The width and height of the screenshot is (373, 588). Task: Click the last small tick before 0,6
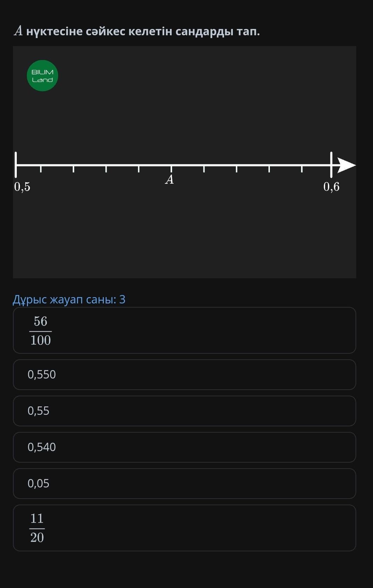[302, 169]
